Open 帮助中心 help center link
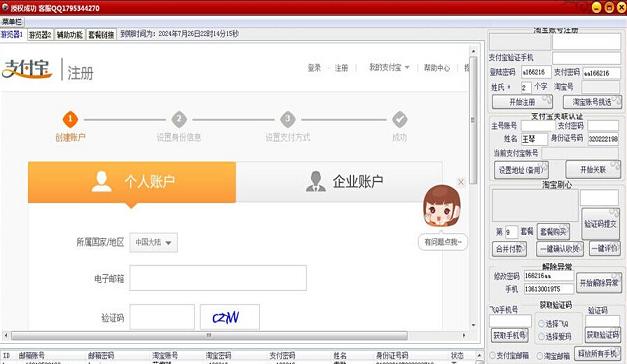627x364 pixels. [437, 68]
